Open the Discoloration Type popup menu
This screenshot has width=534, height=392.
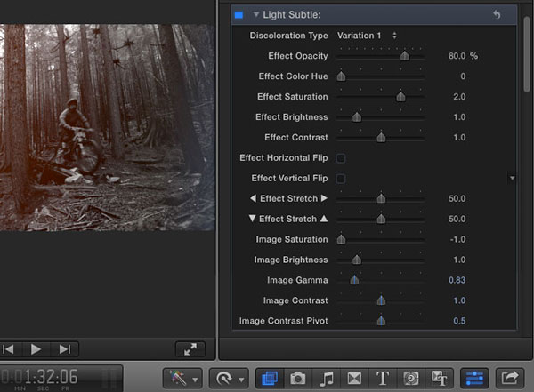point(367,36)
